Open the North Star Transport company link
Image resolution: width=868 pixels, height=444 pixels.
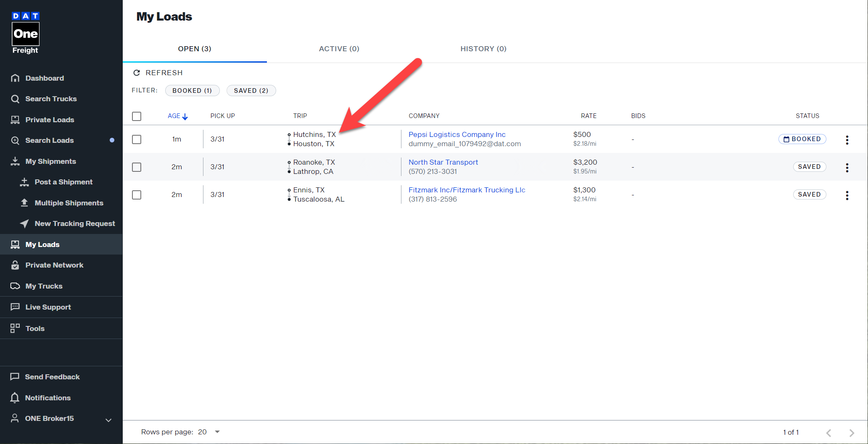[443, 162]
